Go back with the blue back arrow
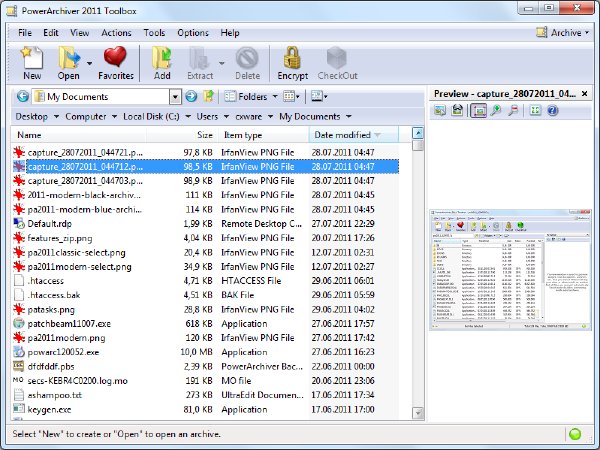 point(23,96)
